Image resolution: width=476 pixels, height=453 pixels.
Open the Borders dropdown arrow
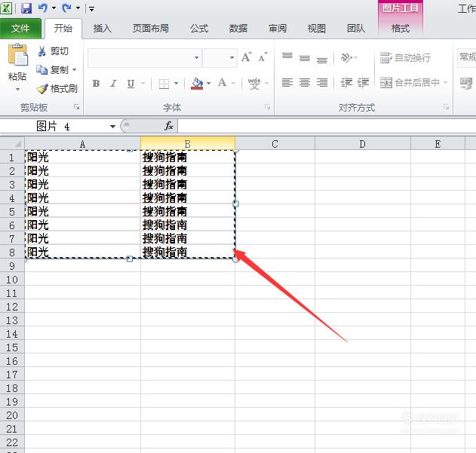point(176,83)
